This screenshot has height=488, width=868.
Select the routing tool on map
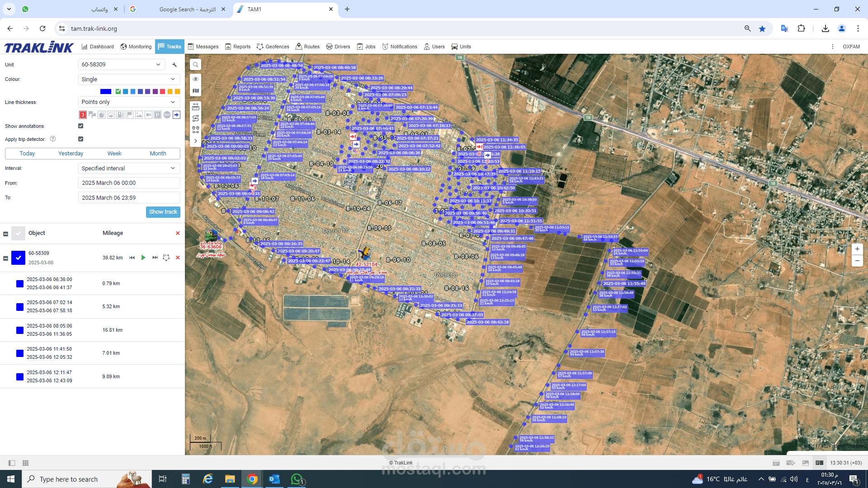coord(196,118)
